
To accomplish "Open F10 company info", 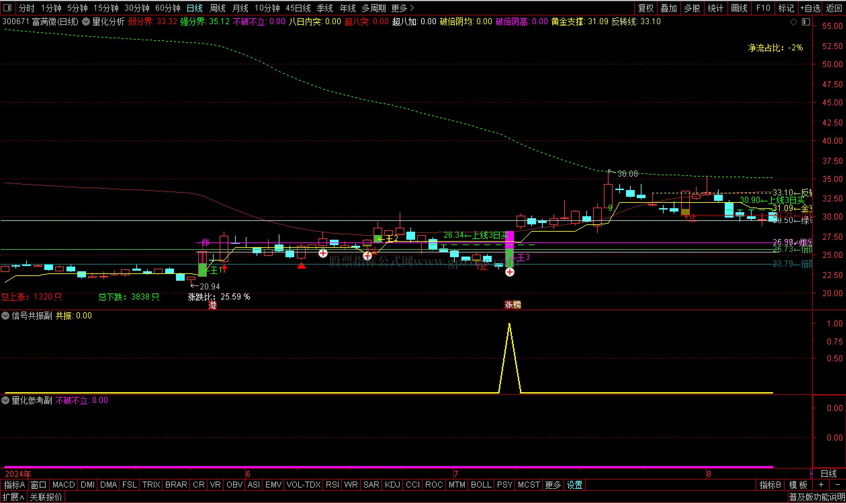I will click(x=763, y=8).
